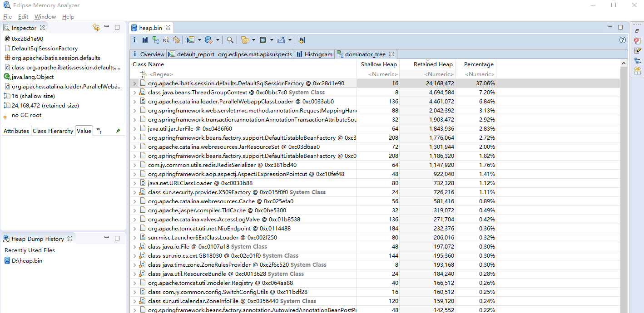644x313 pixels.
Task: Expand the NioEndpoint row
Action: 134,229
